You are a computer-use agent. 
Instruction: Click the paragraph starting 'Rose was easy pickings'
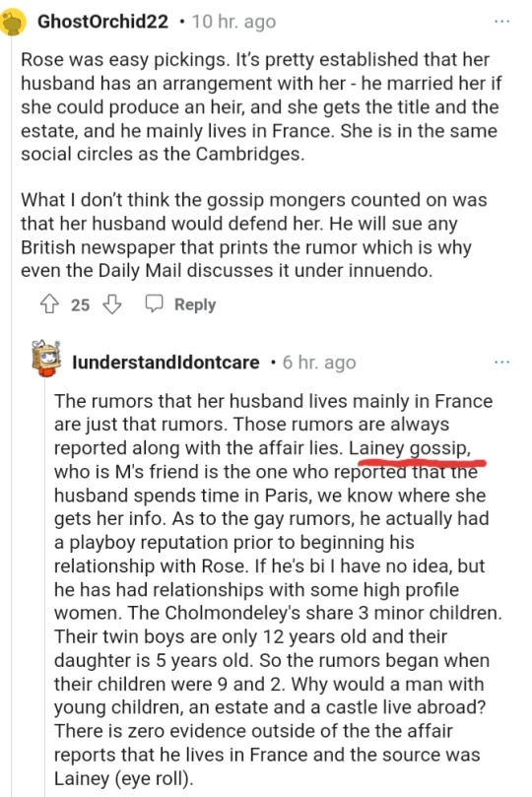[261, 106]
